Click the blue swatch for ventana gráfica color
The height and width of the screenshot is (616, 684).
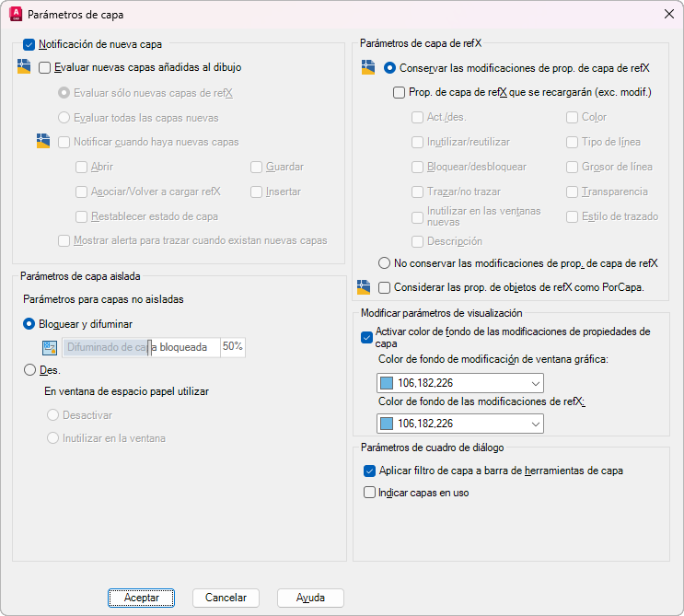pos(387,383)
